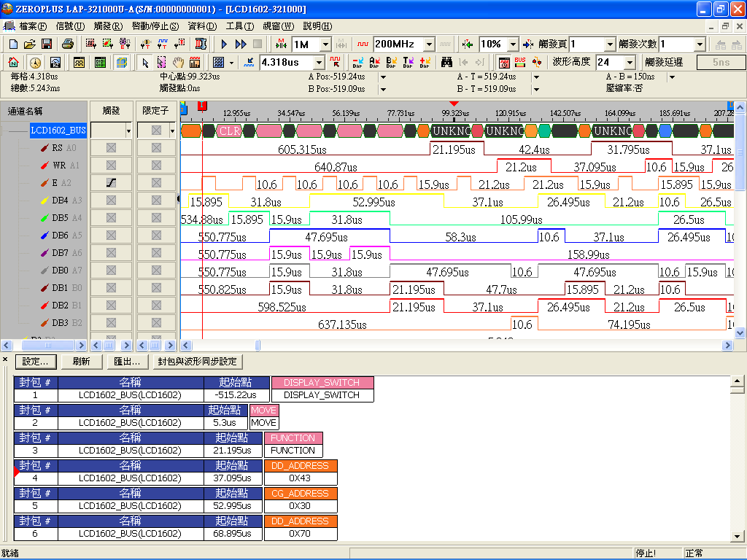Click the CLR packet on the bus waveform
Image resolution: width=747 pixels, height=560 pixels.
pos(230,131)
